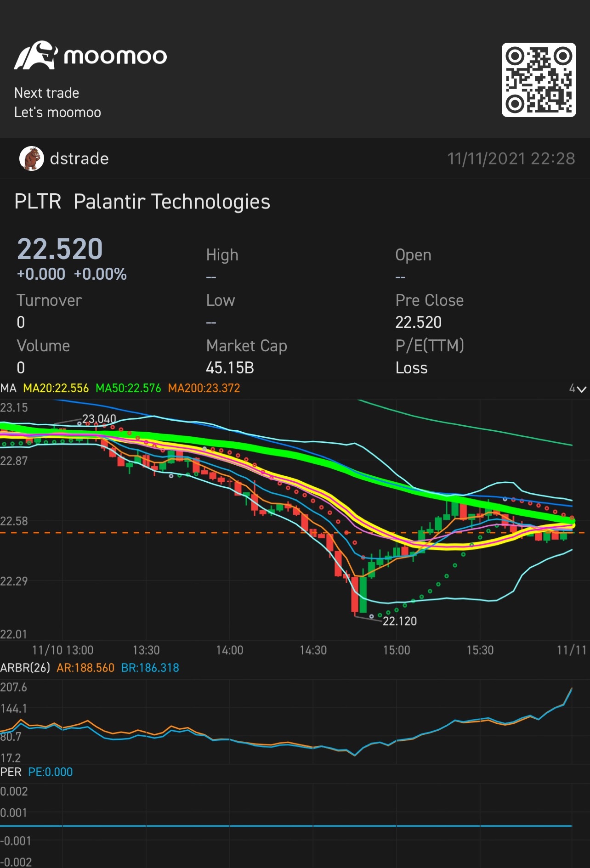Image resolution: width=590 pixels, height=868 pixels.
Task: Select the MA200:23.372 indicator label
Action: point(204,388)
